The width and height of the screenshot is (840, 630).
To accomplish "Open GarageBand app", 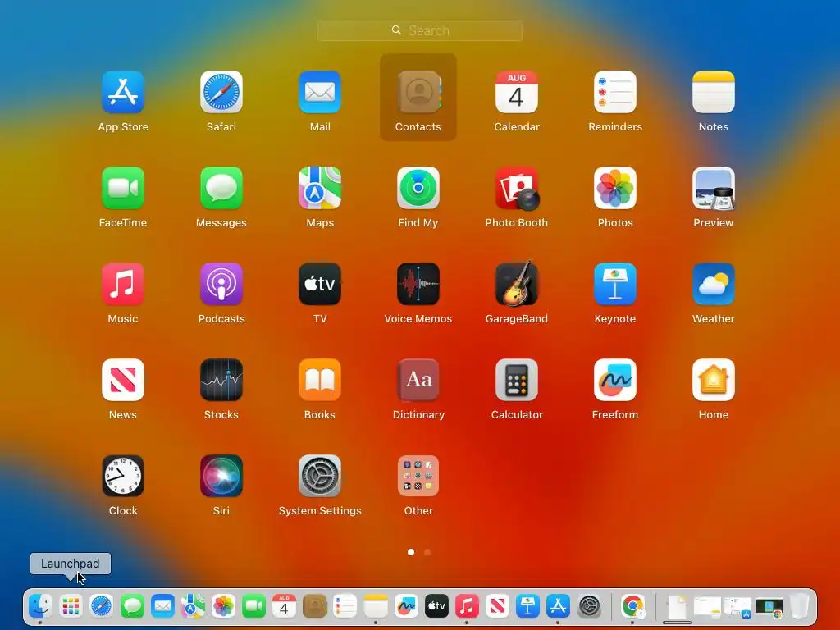I will 517,284.
